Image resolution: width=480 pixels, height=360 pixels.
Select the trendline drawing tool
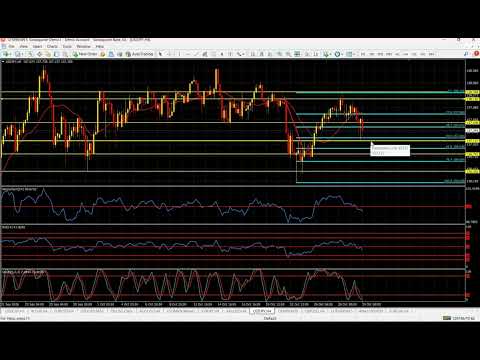pyautogui.click(x=197, y=54)
